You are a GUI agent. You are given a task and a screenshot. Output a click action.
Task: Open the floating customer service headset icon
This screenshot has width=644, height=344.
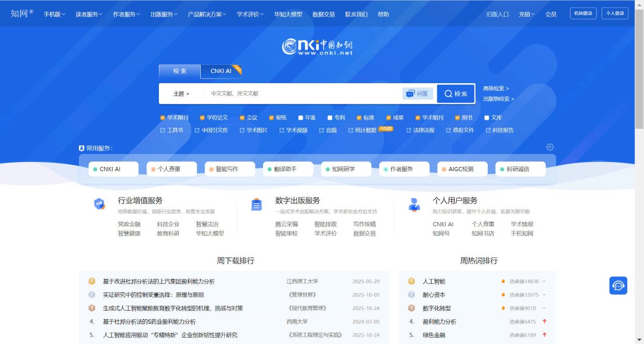pos(618,286)
